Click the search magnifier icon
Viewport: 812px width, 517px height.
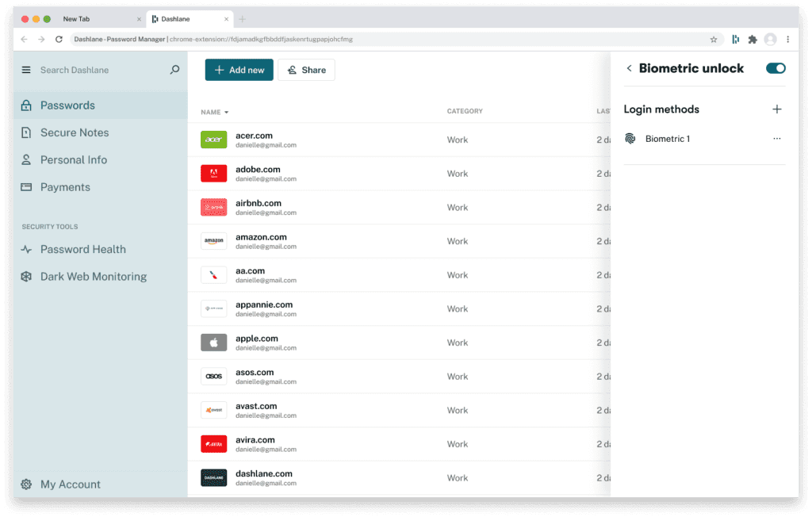click(174, 70)
